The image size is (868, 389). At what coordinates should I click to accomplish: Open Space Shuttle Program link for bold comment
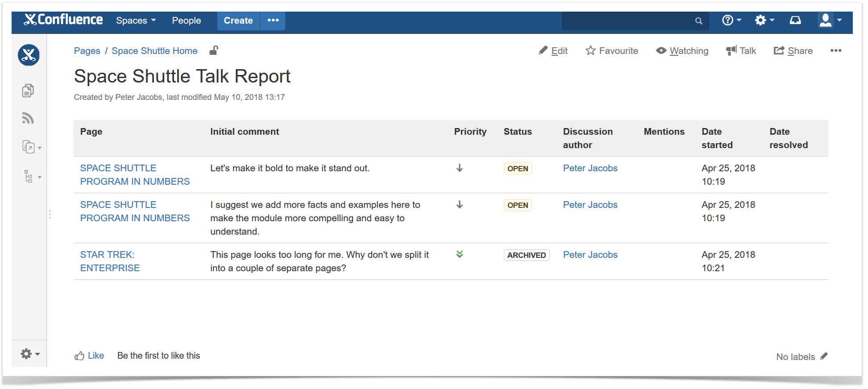pos(135,175)
